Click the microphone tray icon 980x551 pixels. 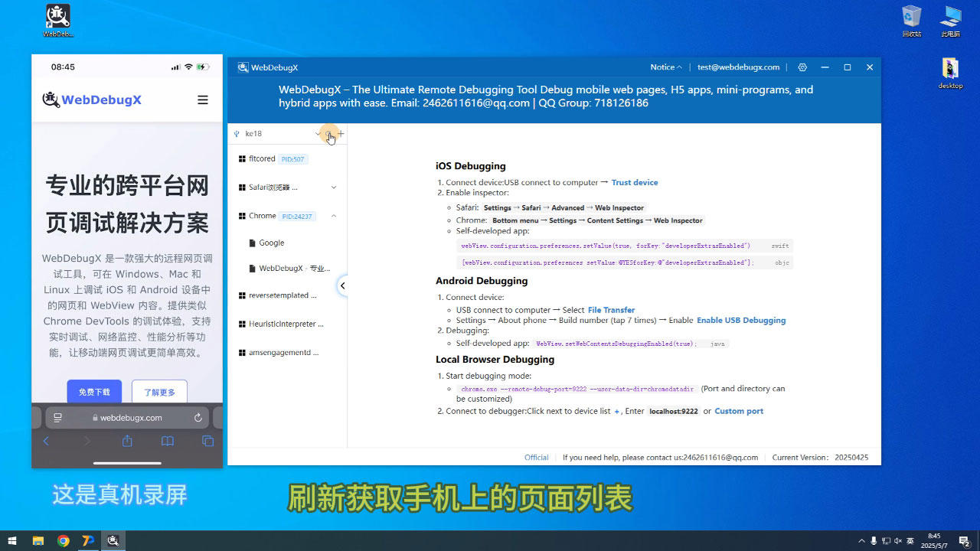coord(874,541)
